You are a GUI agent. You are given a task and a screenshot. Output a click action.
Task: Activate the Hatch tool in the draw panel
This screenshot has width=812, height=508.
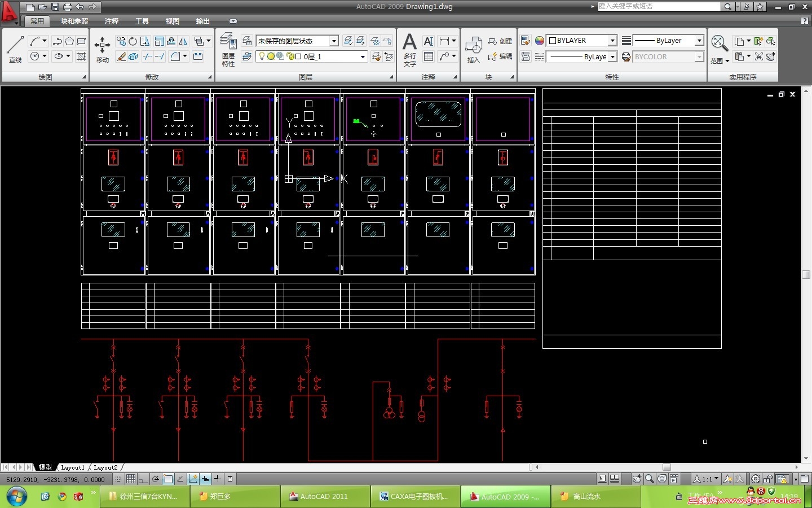pyautogui.click(x=81, y=56)
